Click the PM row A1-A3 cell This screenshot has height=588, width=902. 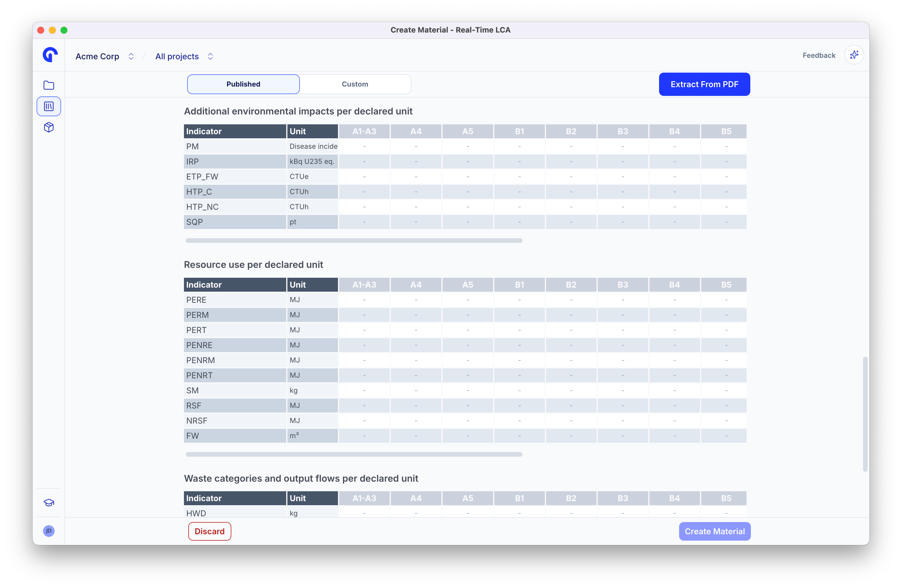(x=364, y=147)
